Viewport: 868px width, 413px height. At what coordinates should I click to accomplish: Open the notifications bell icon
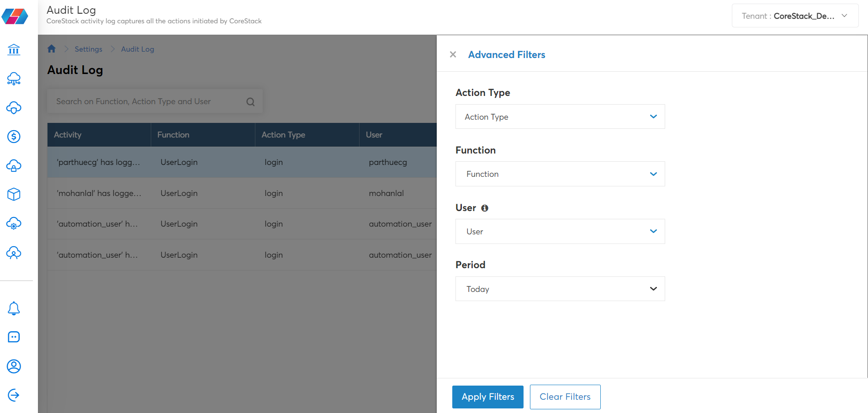click(x=14, y=308)
